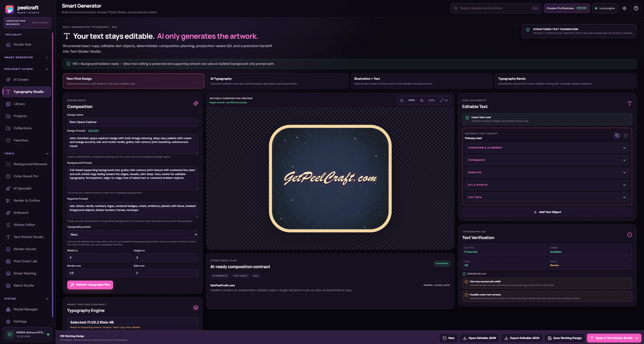Expand the Text Path section
The height and width of the screenshot is (344, 644).
(547, 197)
